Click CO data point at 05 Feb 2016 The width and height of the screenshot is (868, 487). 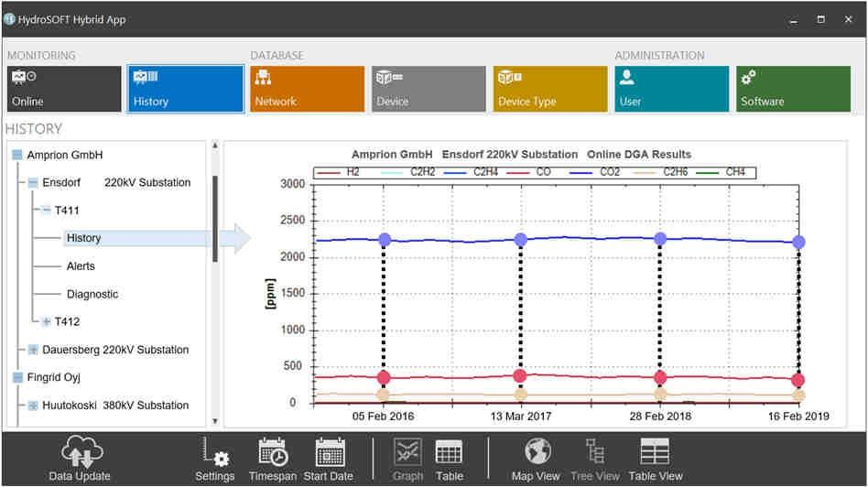coord(384,377)
